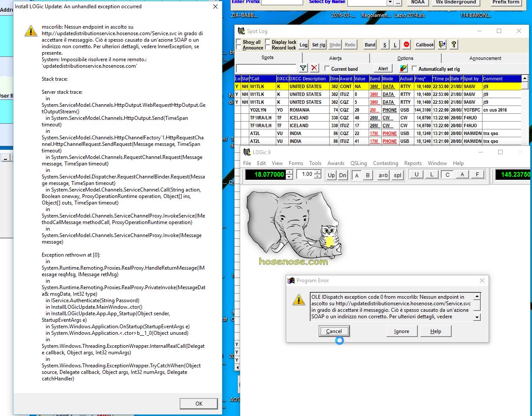
Task: Select the F mode button in LOGic 9
Action: (x=477, y=175)
